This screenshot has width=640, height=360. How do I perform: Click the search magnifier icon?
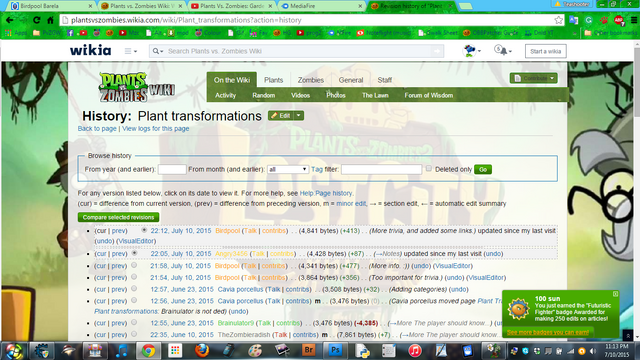(156, 51)
